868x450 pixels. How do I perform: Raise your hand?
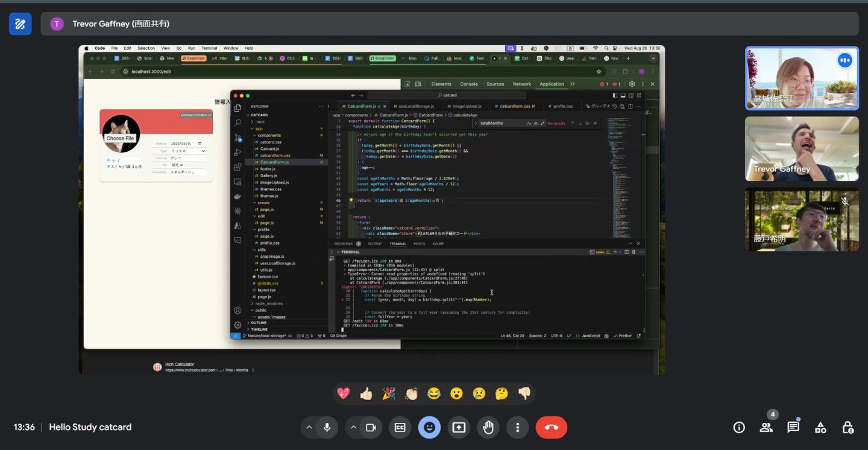[x=488, y=427]
